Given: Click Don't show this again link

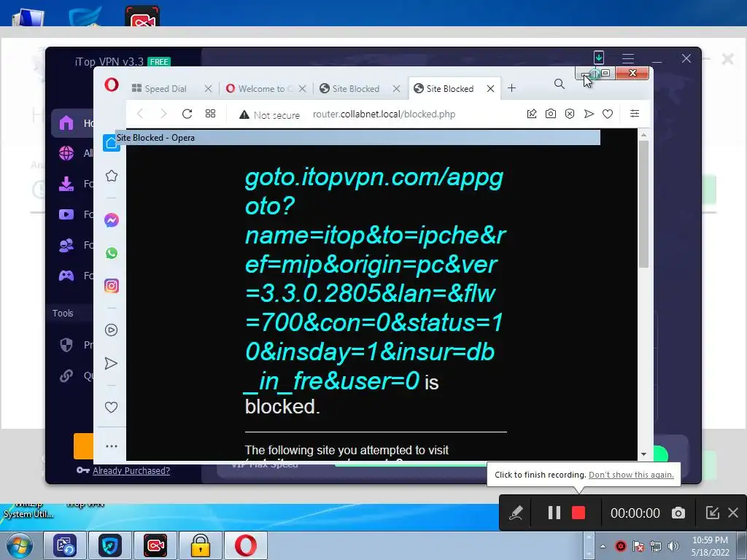Looking at the screenshot, I should tap(631, 475).
